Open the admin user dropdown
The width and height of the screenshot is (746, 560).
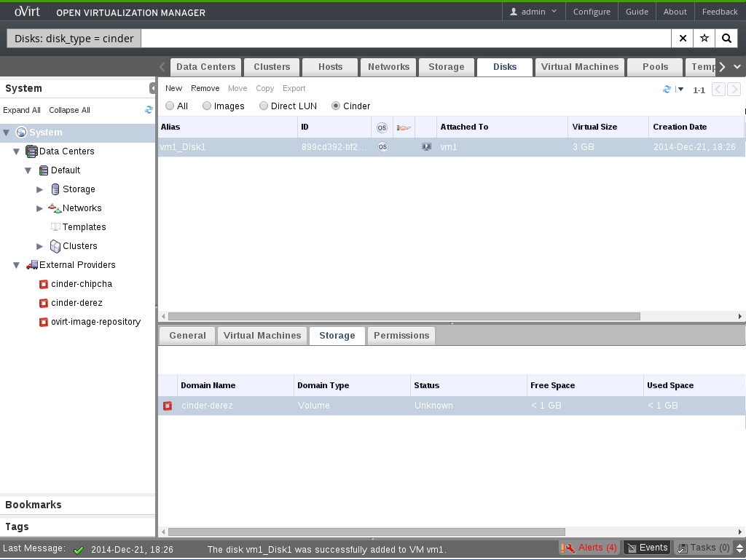click(533, 12)
